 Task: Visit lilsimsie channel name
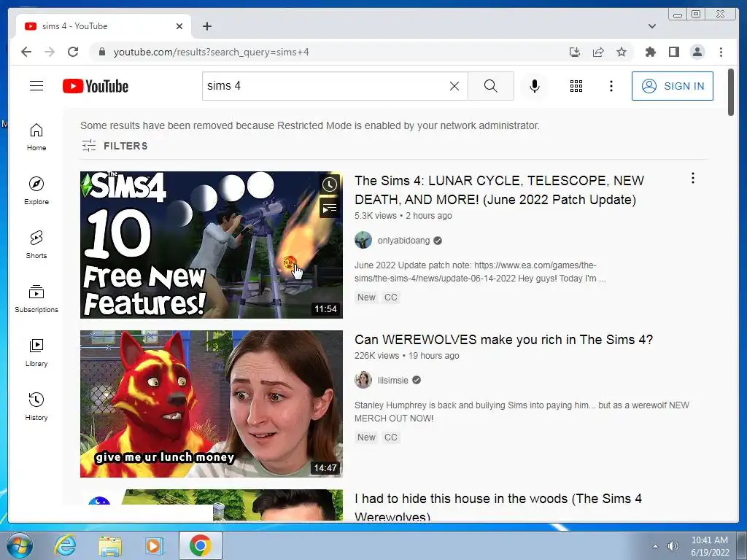click(393, 381)
